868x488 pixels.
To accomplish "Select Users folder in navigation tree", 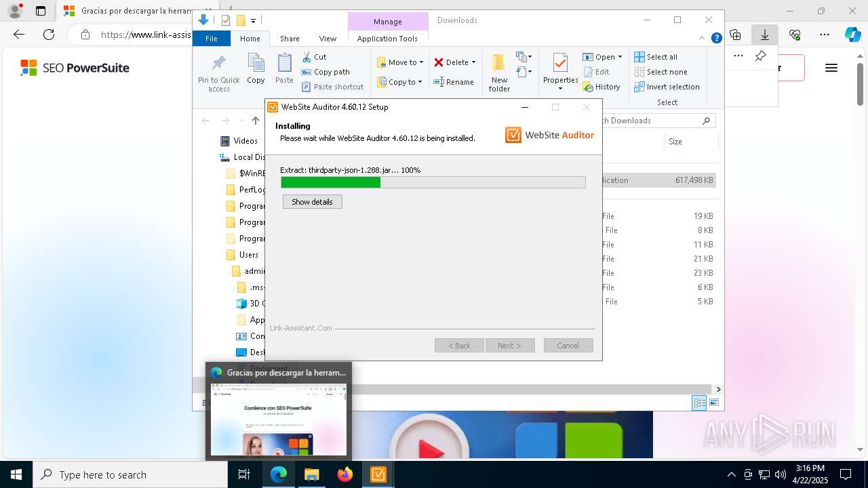I will 242,255.
